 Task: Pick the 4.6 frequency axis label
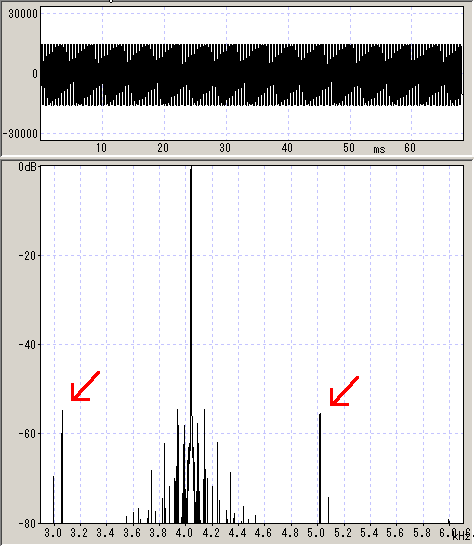[264, 533]
